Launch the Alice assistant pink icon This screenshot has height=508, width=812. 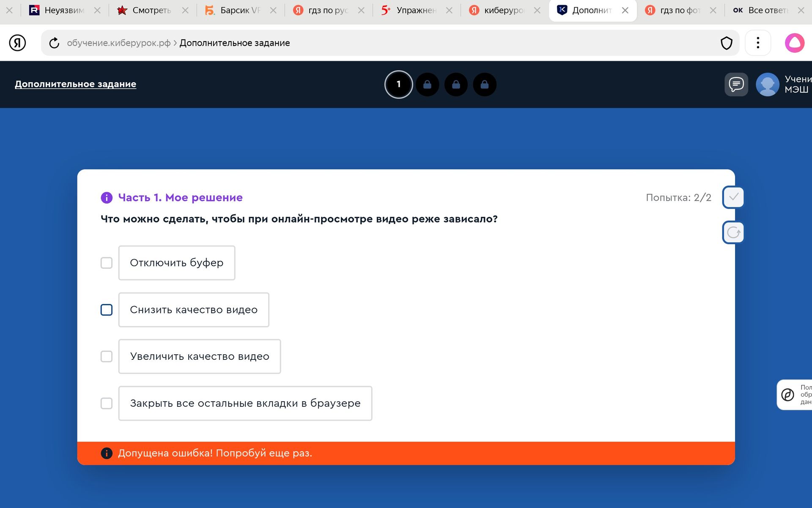(795, 43)
